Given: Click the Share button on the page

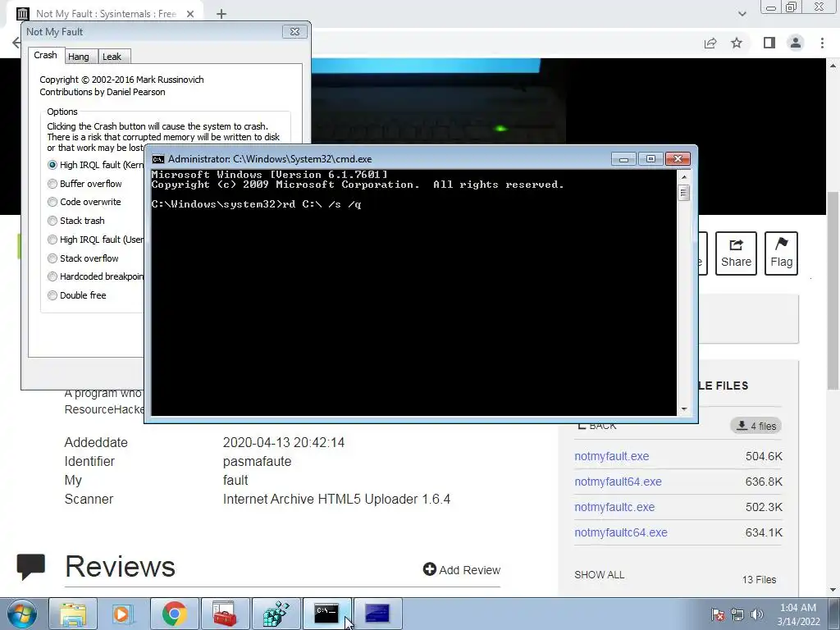Looking at the screenshot, I should tap(736, 253).
